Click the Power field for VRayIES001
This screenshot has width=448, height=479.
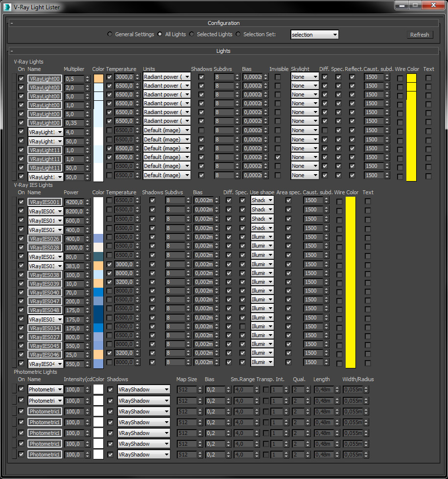point(74,202)
